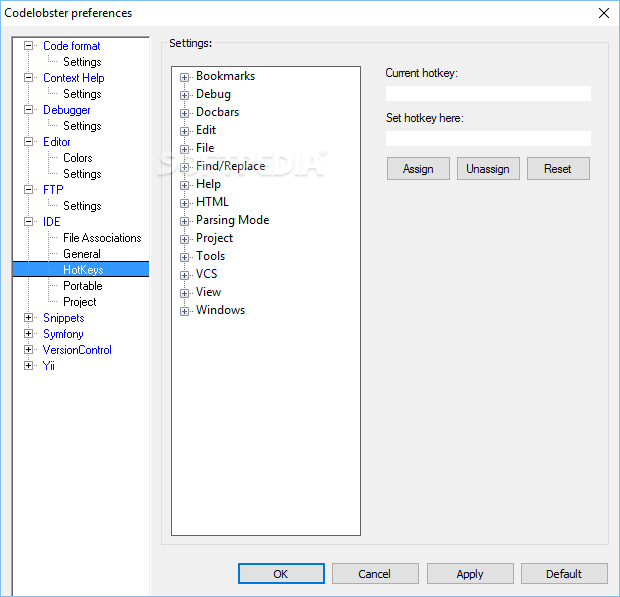Confirm preferences with OK

point(281,574)
